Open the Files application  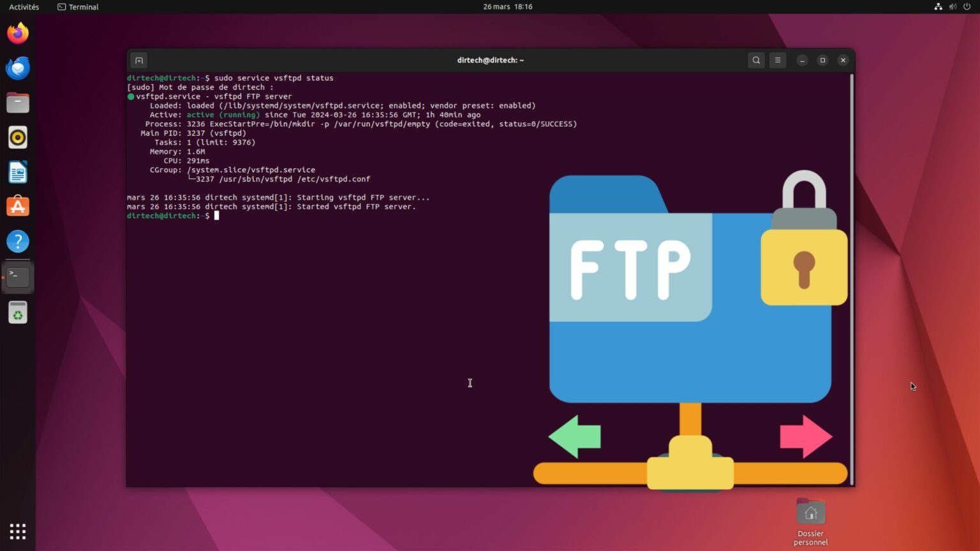pyautogui.click(x=17, y=102)
